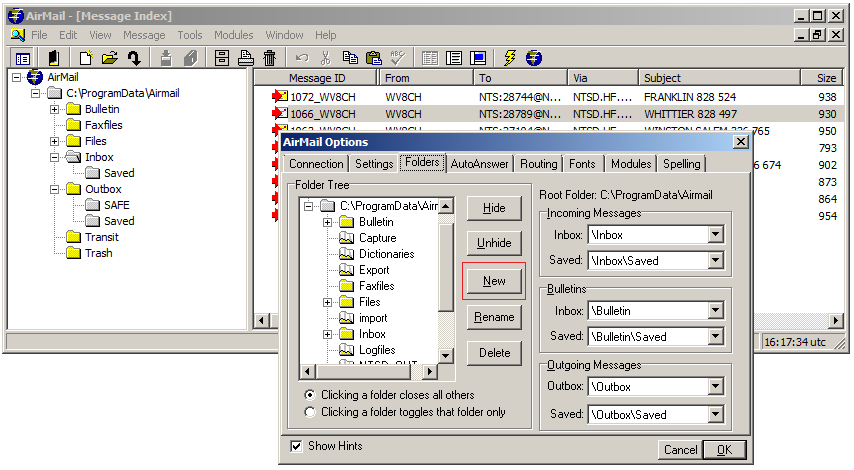Click the Folder Tree vertical scrollbar down arrow

pos(446,356)
